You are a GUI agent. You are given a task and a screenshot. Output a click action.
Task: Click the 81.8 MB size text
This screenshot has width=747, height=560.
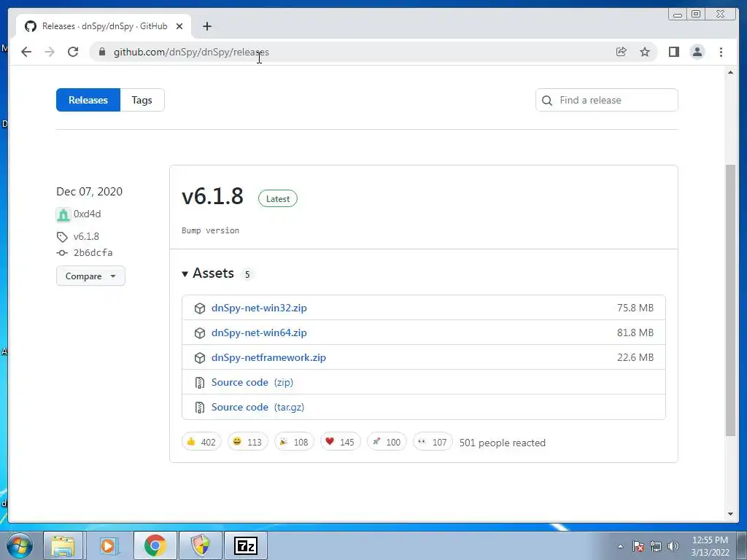[x=635, y=332]
